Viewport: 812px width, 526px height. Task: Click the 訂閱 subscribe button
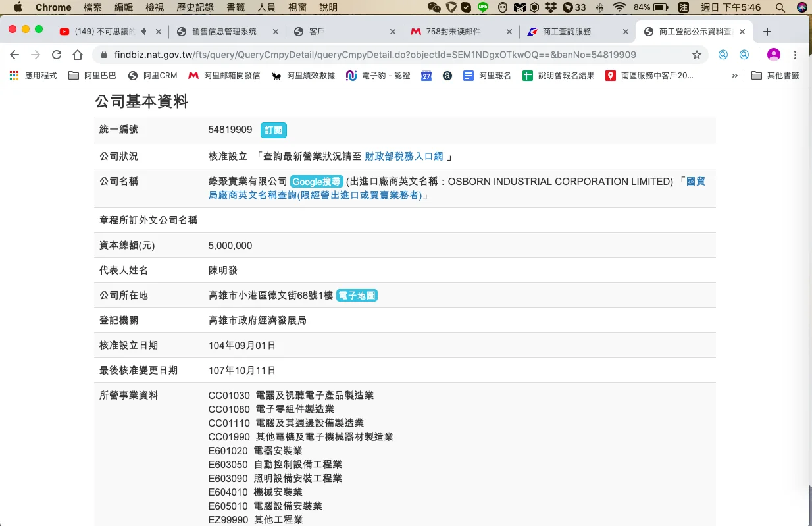(273, 130)
